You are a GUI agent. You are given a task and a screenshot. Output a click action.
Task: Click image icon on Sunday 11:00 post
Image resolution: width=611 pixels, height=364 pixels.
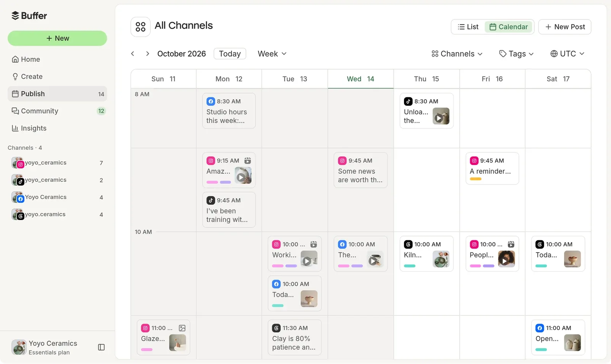[x=182, y=328]
